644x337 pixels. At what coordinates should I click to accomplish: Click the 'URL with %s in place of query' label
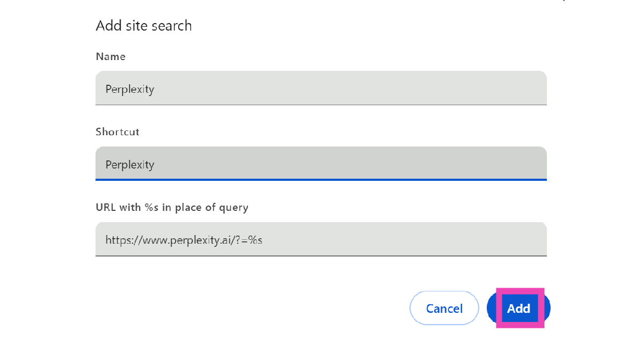tap(172, 207)
